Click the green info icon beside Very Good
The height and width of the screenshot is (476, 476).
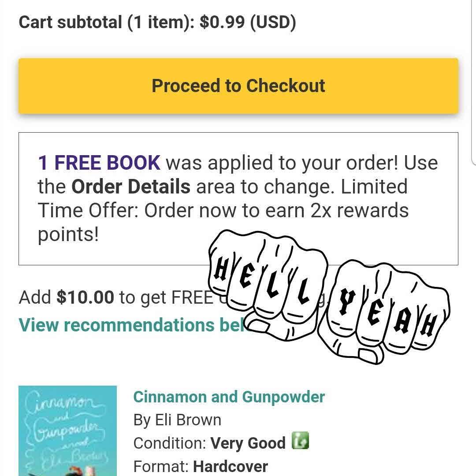300,441
